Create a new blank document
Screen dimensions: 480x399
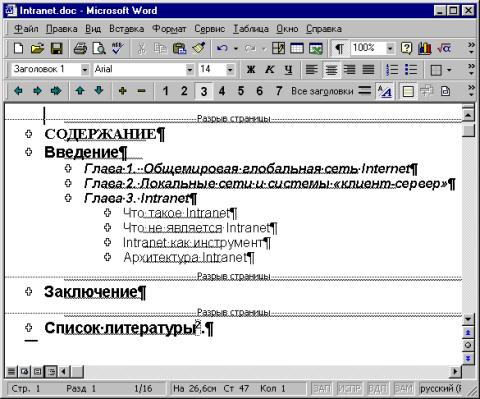point(19,49)
